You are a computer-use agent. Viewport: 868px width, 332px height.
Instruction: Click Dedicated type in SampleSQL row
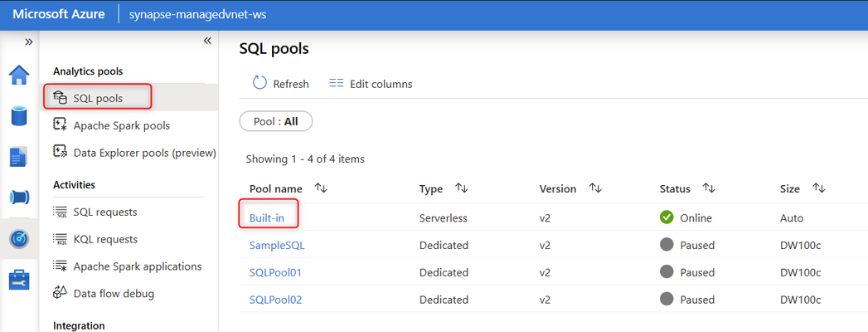click(x=444, y=246)
